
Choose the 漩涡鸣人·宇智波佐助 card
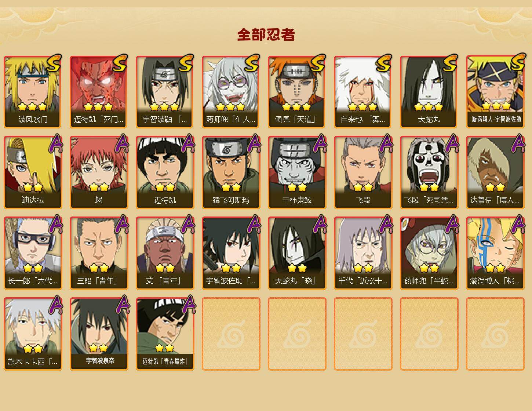495,92
